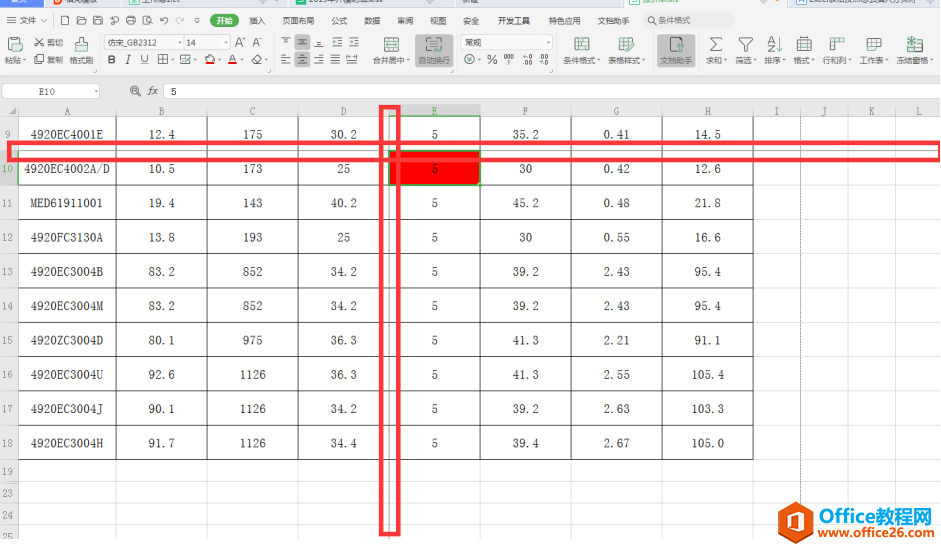Click the zoom magnifier icon beside fx
The width and height of the screenshot is (941, 550).
(135, 91)
